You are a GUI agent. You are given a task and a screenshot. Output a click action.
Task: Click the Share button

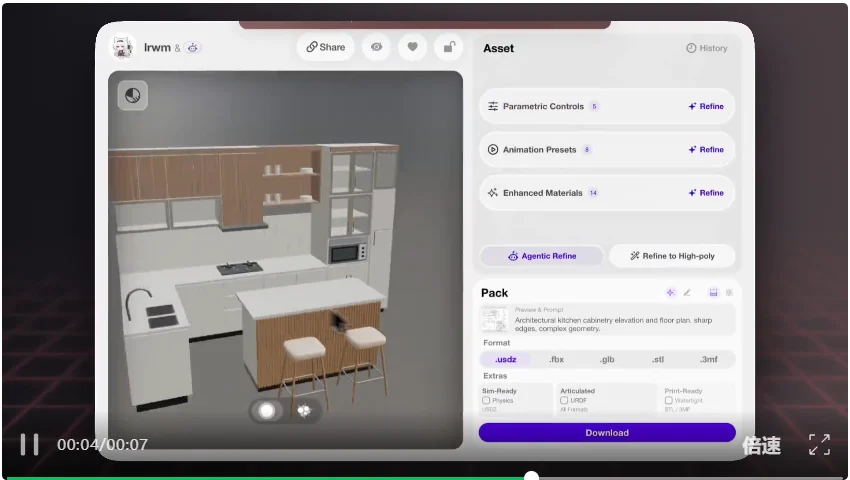tap(325, 47)
